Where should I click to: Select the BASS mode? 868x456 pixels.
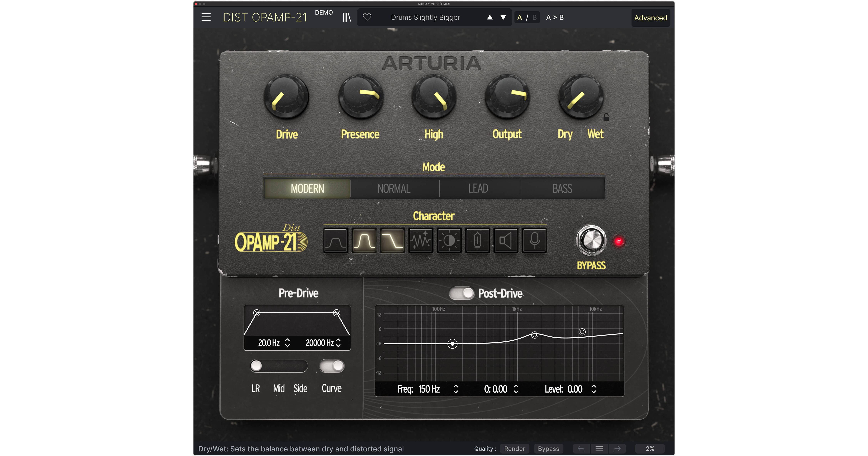[562, 189]
